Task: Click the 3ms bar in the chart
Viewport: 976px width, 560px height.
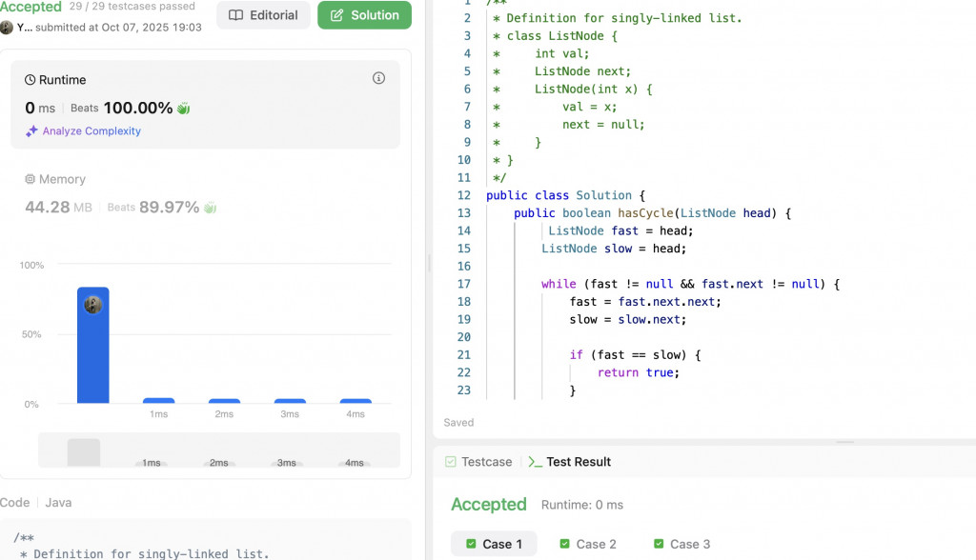Action: coord(290,401)
